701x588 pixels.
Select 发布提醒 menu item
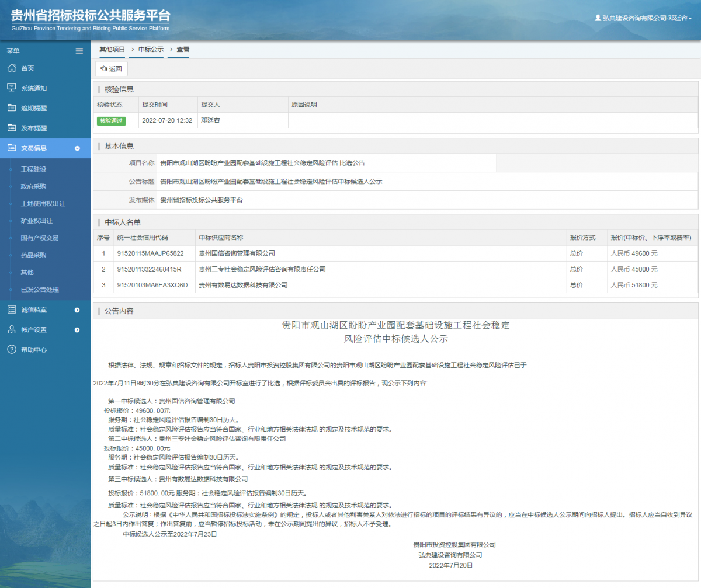point(34,128)
